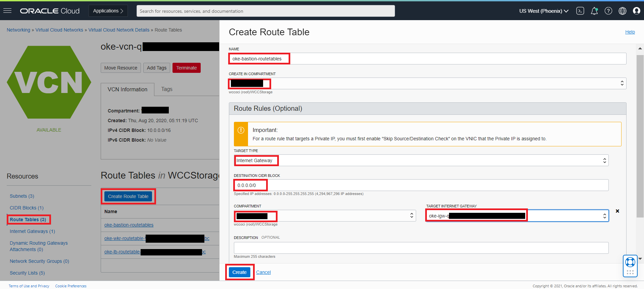
Task: Expand the Applications menu
Action: pyautogui.click(x=108, y=11)
